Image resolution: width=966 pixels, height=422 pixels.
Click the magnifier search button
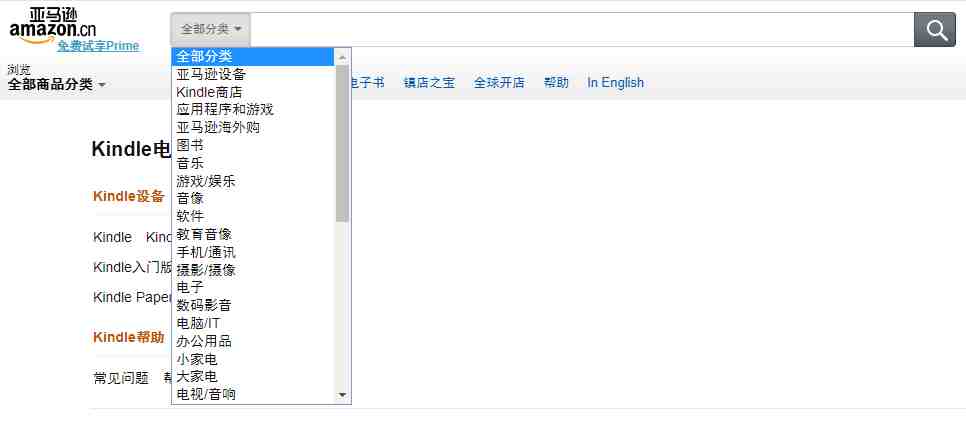tap(935, 30)
